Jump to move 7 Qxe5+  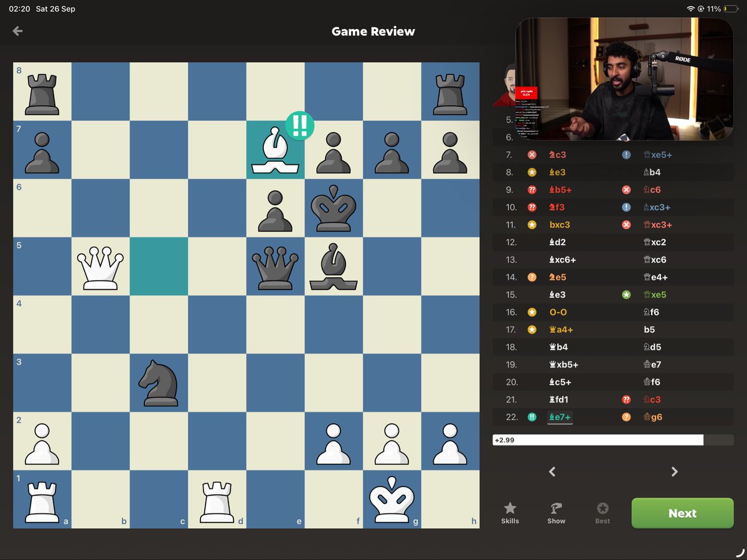pos(658,155)
